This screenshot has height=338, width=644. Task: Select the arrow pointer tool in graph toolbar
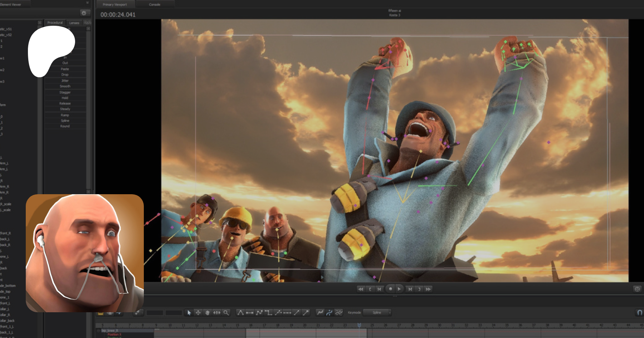pyautogui.click(x=189, y=313)
